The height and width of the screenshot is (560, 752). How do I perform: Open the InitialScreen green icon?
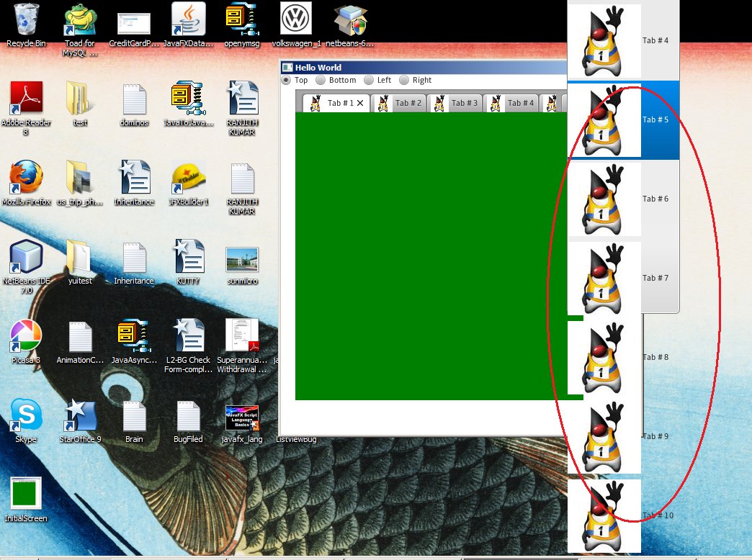click(26, 495)
